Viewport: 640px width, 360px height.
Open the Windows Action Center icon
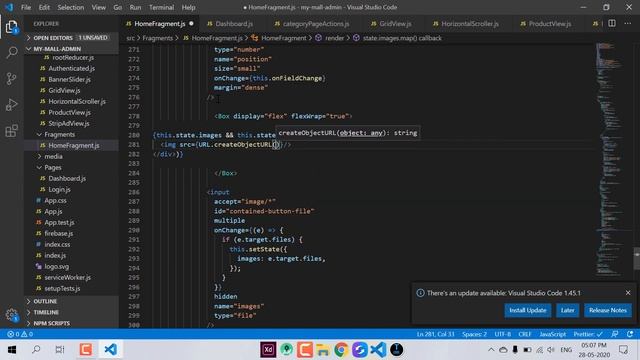pyautogui.click(x=623, y=349)
